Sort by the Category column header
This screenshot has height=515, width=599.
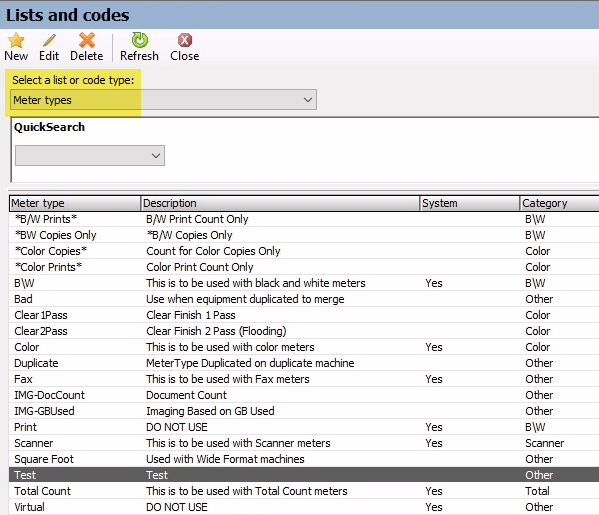pos(559,203)
